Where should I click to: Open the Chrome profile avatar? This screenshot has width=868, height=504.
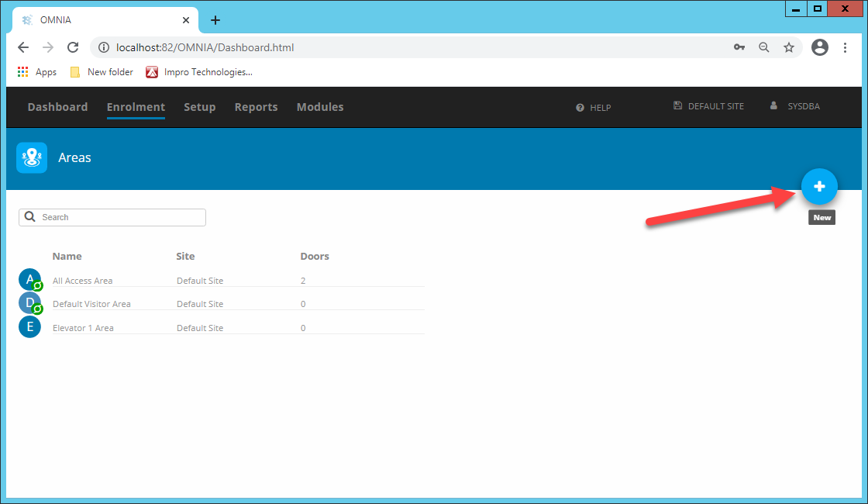(820, 47)
